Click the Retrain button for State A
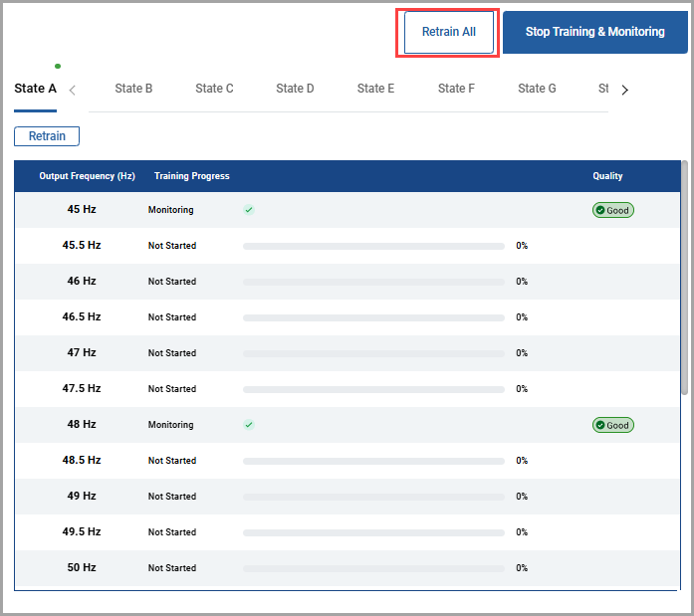The image size is (694, 616). [47, 136]
